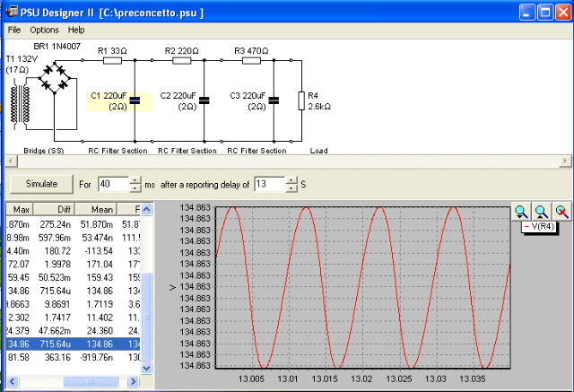574x392 pixels.
Task: Select the row with Diff 47.662m
Action: pyautogui.click(x=74, y=331)
